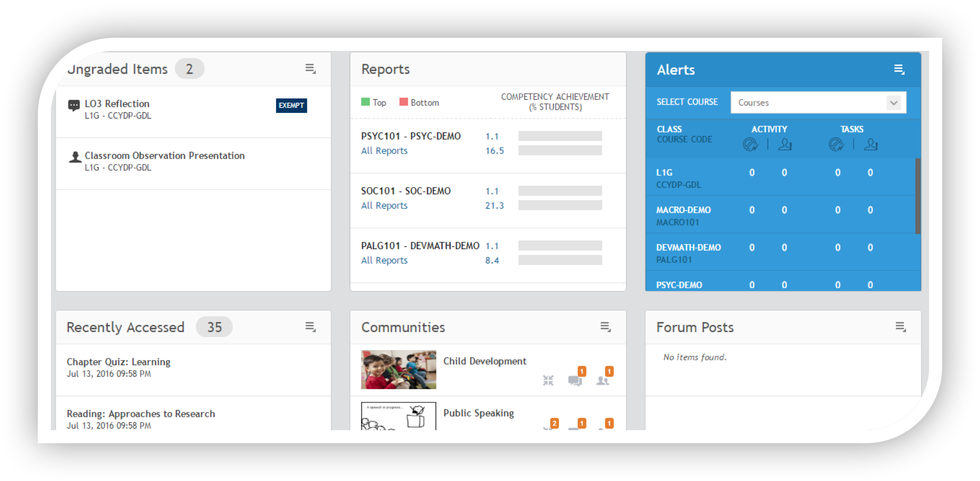Screen dimensions: 980x481
Task: Open the Ungraded Items panel menu icon
Action: (310, 69)
